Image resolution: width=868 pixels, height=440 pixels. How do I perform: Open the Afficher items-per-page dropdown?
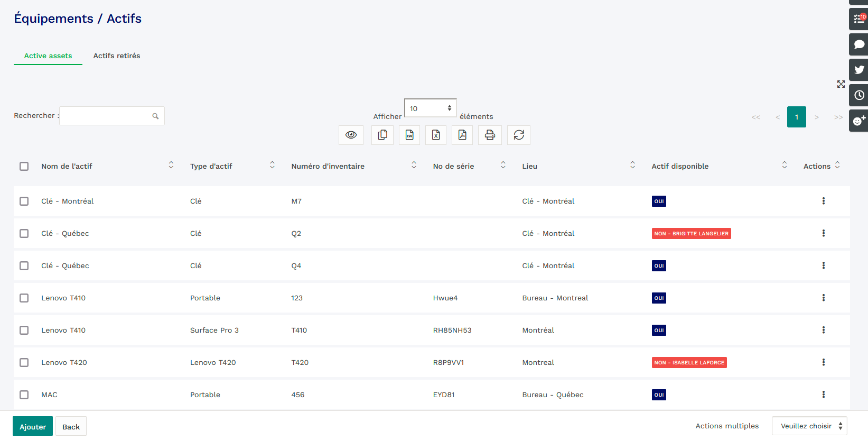(x=430, y=108)
